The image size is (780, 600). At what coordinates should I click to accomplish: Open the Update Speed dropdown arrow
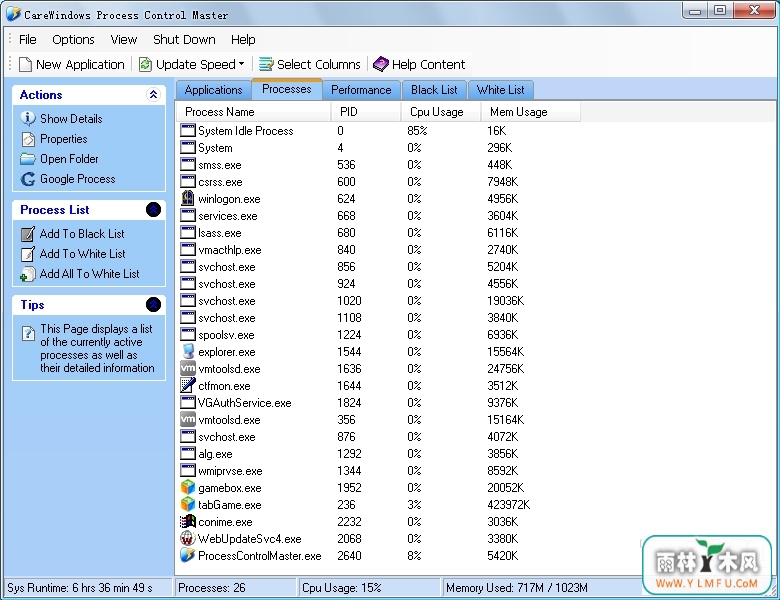pyautogui.click(x=241, y=64)
